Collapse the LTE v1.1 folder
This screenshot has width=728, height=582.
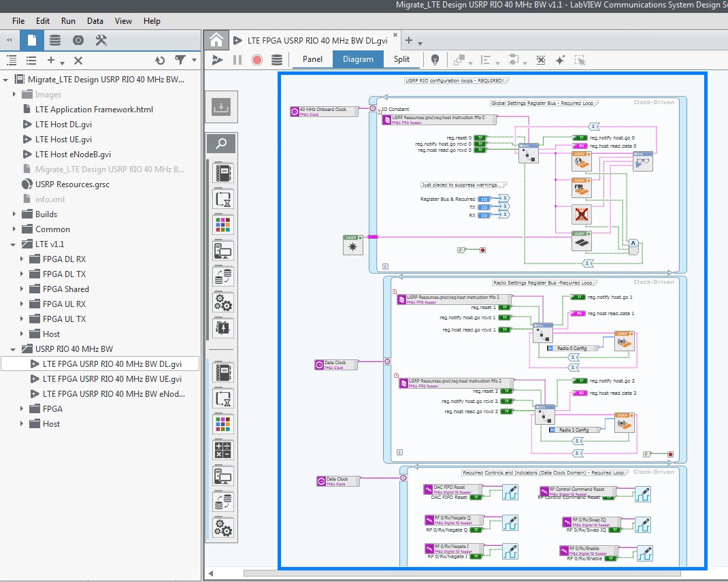click(x=13, y=244)
